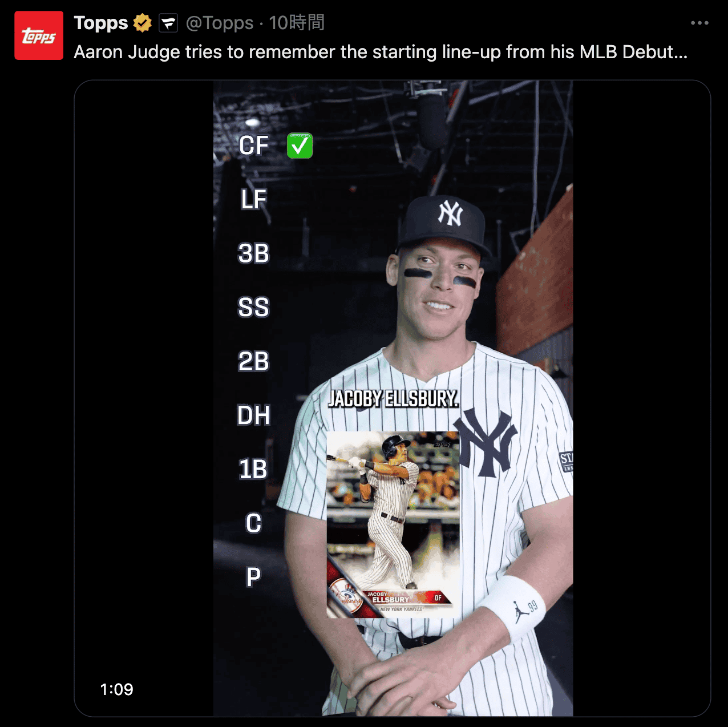The height and width of the screenshot is (727, 728).
Task: Click the NY logo on the cap
Action: pos(450,213)
